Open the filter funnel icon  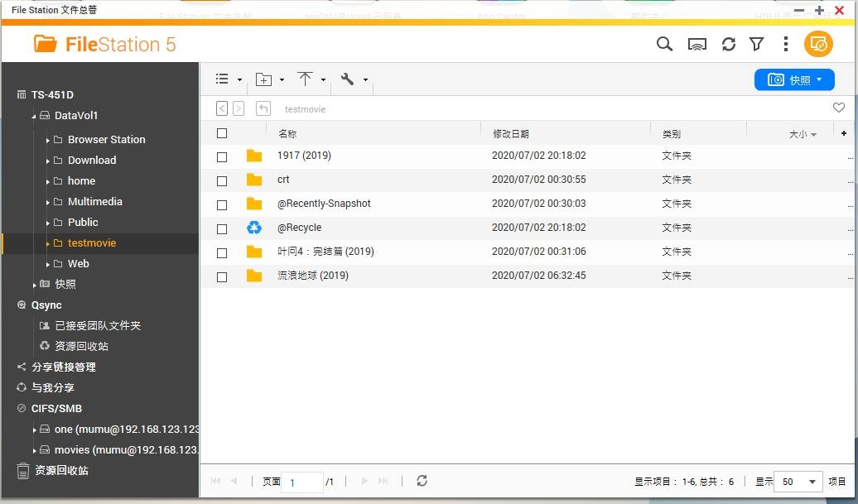coord(757,44)
